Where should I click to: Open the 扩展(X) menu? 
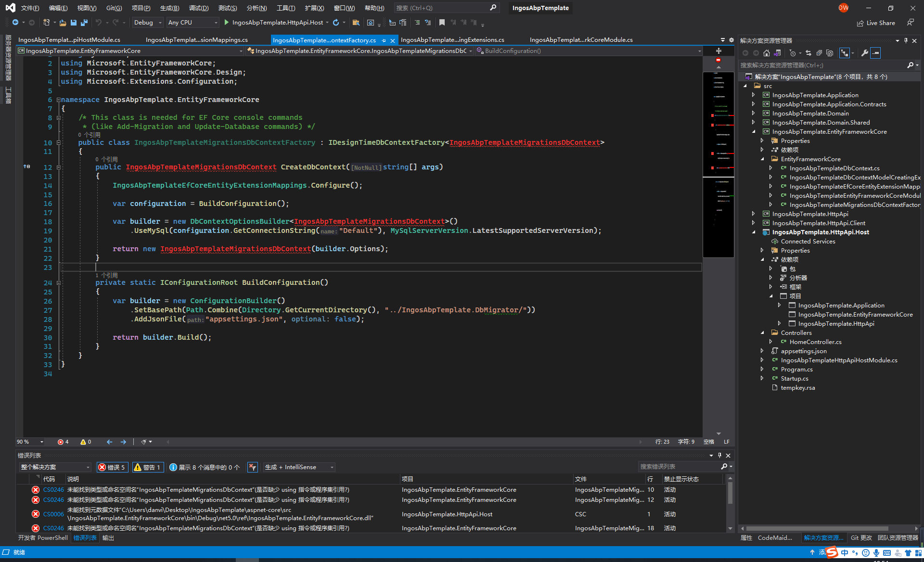click(x=314, y=8)
